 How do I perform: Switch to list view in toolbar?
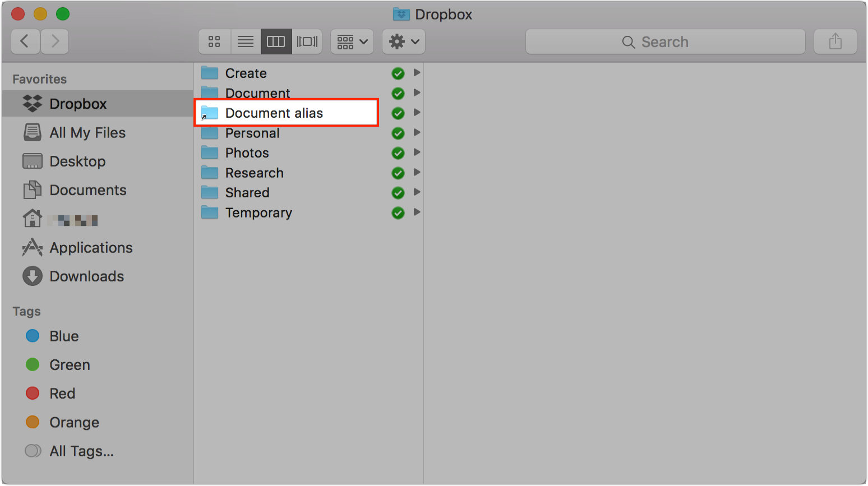(x=246, y=41)
